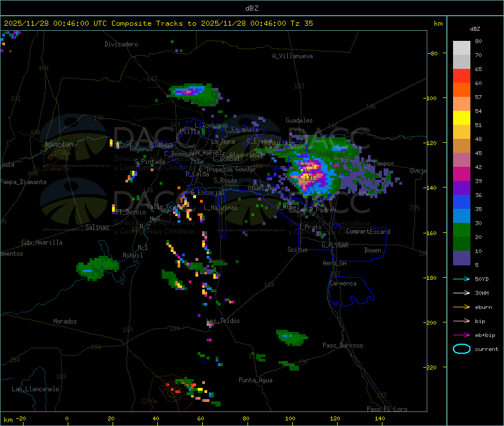
Task: Click the 'S_Rosas' map label
Action: [x=225, y=180]
